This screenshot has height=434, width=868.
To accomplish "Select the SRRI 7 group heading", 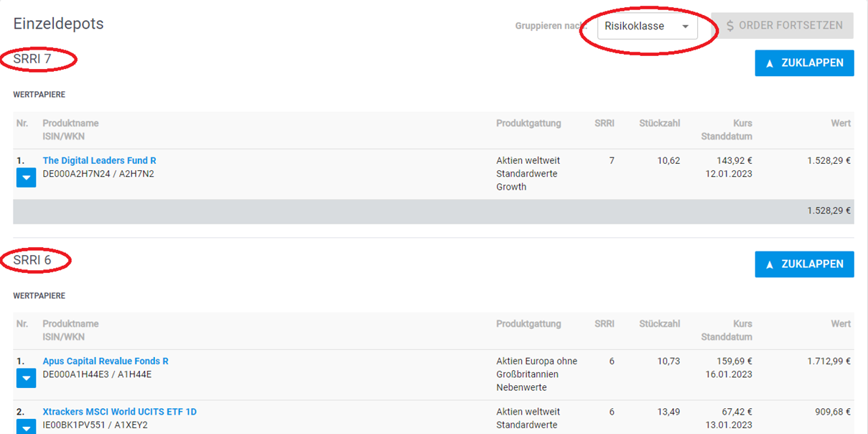I will click(32, 59).
